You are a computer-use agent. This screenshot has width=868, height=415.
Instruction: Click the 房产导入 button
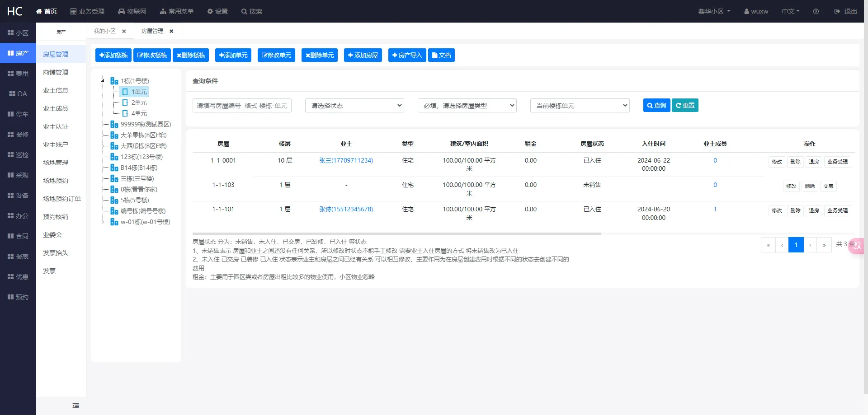(407, 55)
